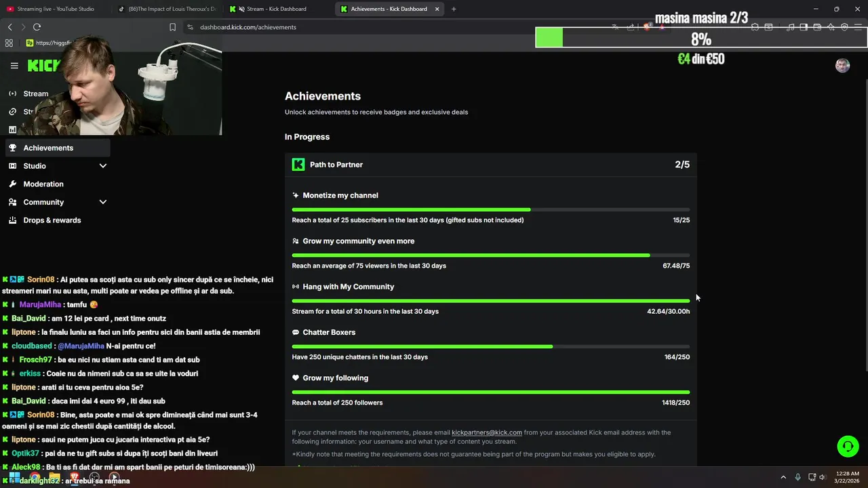
Task: Click the 164/250 unique chatters value
Action: [677, 357]
